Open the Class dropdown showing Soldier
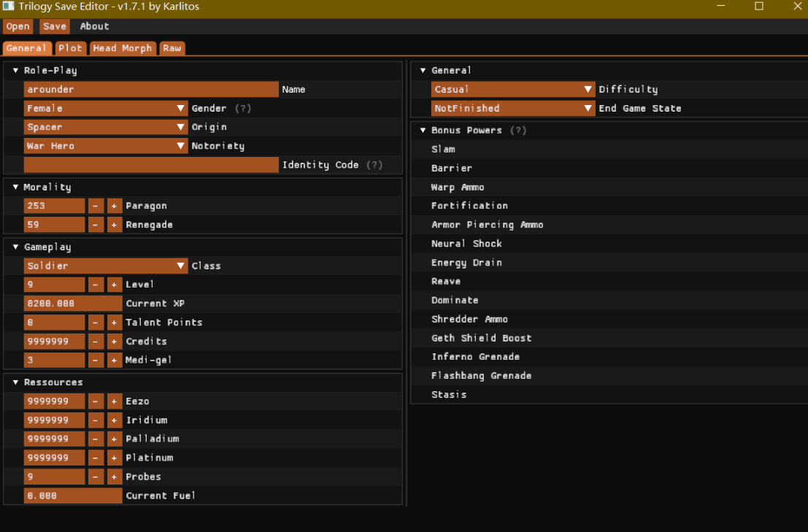This screenshot has height=532, width=808. tap(107, 266)
